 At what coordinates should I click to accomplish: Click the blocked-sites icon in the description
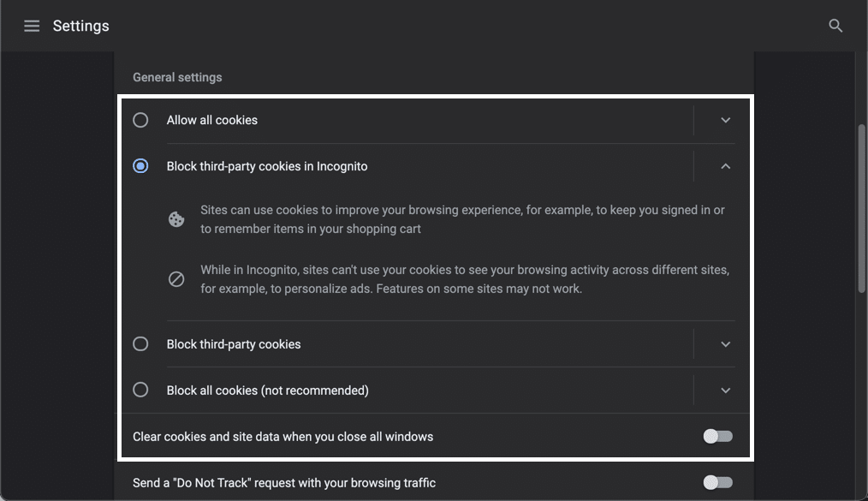point(176,278)
